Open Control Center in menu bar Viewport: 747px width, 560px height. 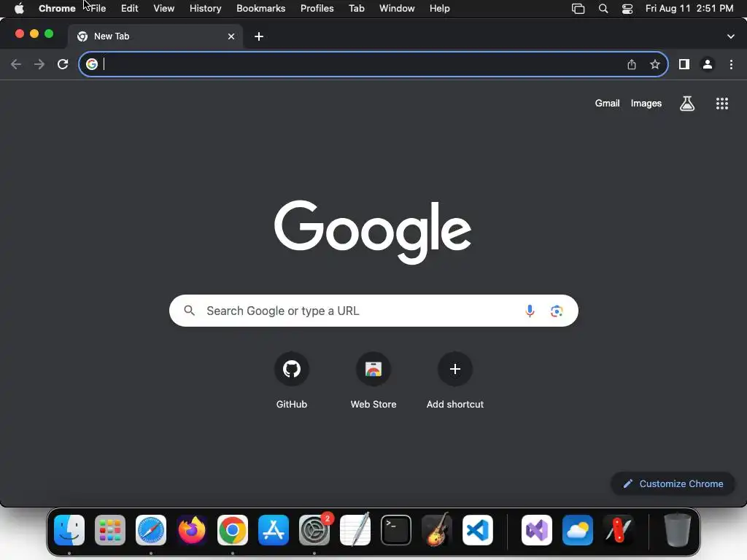click(x=627, y=9)
